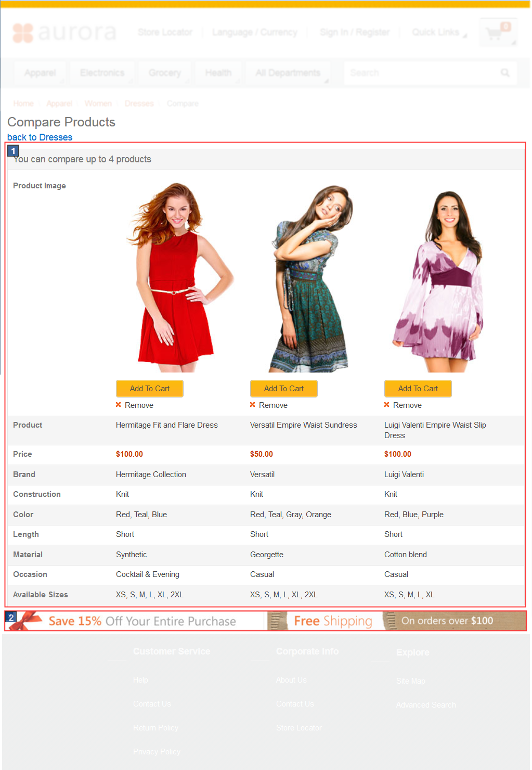Click the aurora logo
The image size is (532, 770).
click(x=65, y=33)
